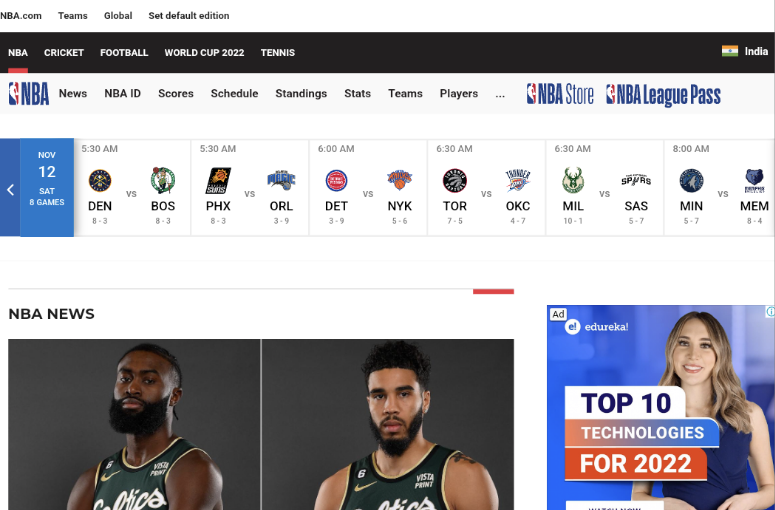Click the MIL 10 - 1 record text

click(573, 221)
